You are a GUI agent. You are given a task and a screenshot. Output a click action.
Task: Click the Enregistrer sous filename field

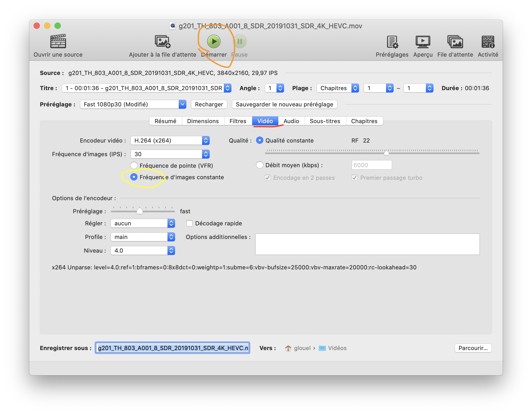pos(172,348)
